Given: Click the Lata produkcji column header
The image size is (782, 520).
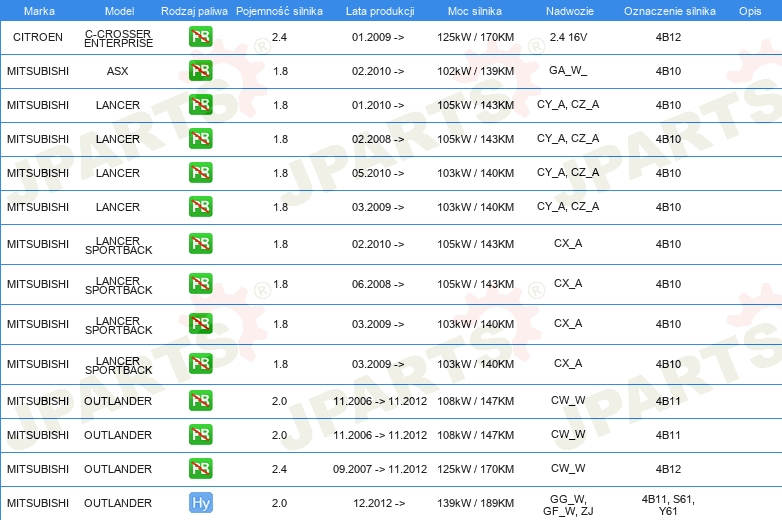Looking at the screenshot, I should click(380, 11).
